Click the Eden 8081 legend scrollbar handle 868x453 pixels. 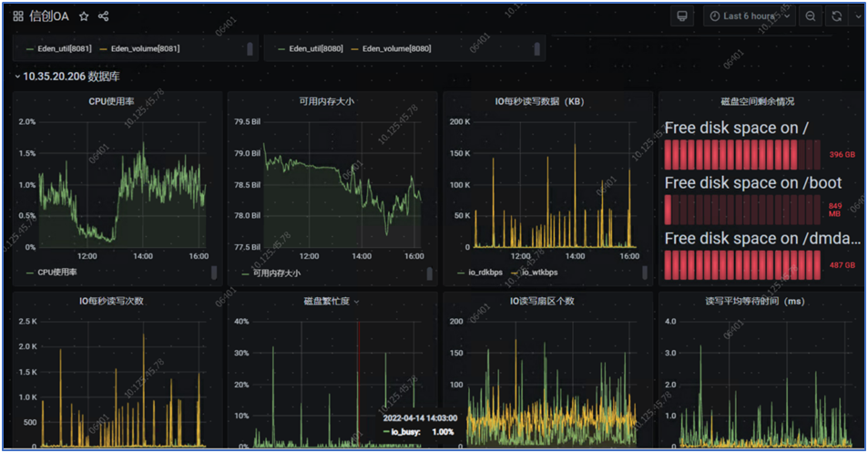point(250,48)
